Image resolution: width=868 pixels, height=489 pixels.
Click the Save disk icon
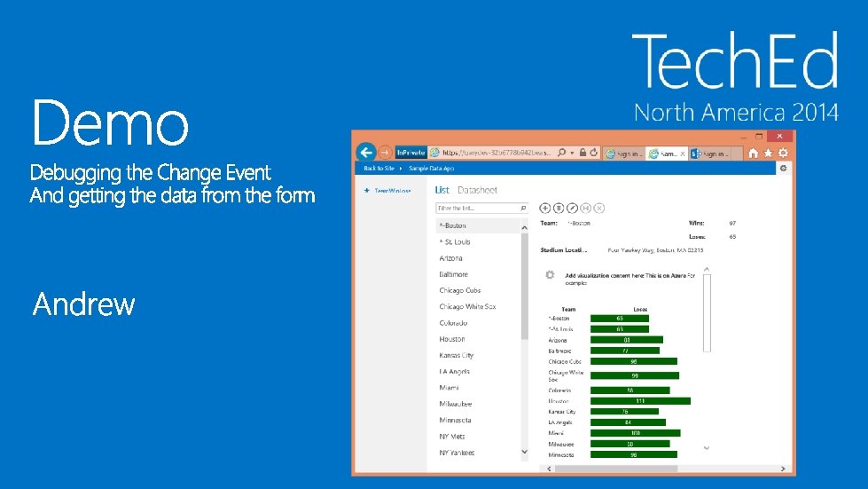pos(586,209)
